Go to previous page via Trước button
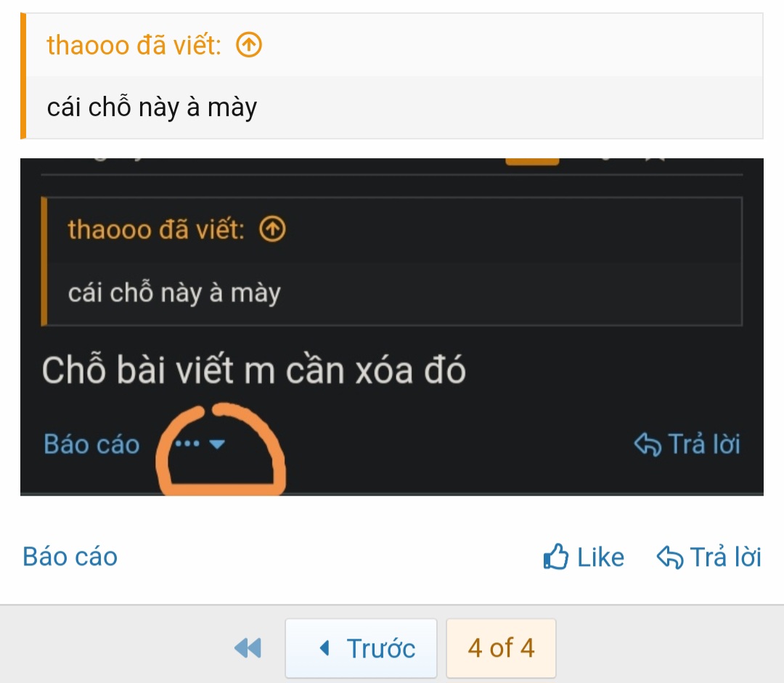The height and width of the screenshot is (683, 784). pyautogui.click(x=361, y=648)
